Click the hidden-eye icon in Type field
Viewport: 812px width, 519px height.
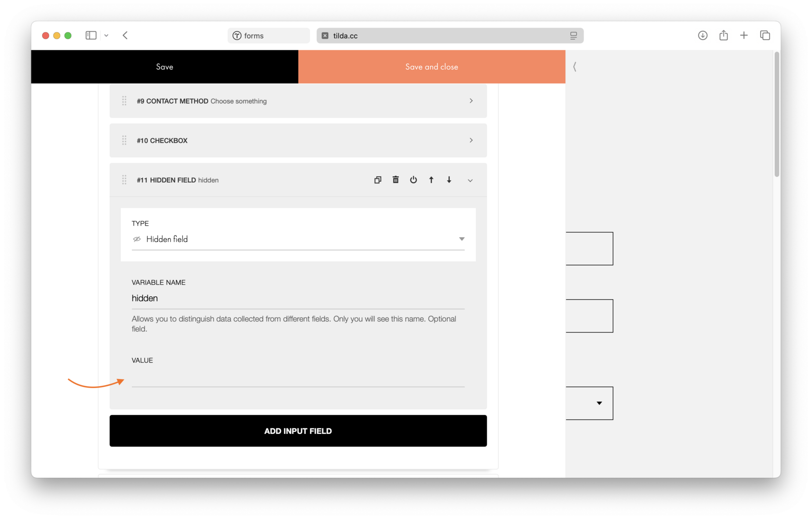coord(137,239)
